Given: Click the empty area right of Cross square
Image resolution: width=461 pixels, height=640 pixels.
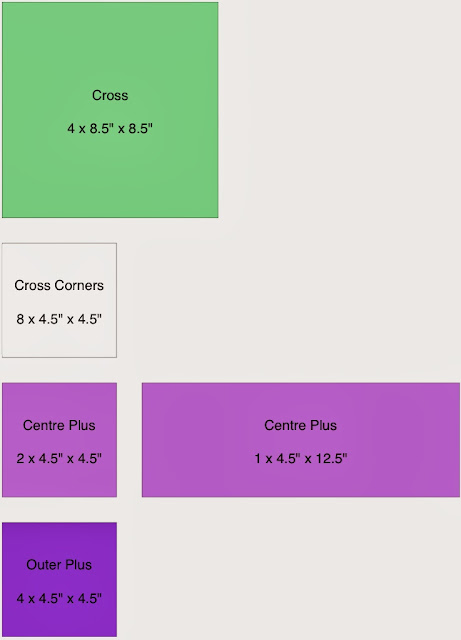Looking at the screenshot, I should 340,110.
